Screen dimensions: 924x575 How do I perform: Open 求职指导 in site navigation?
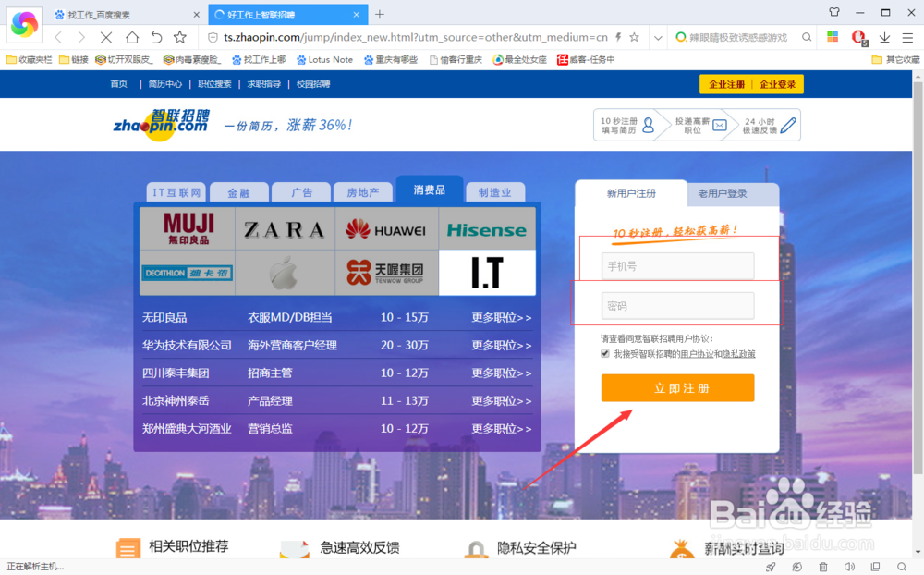[x=264, y=84]
